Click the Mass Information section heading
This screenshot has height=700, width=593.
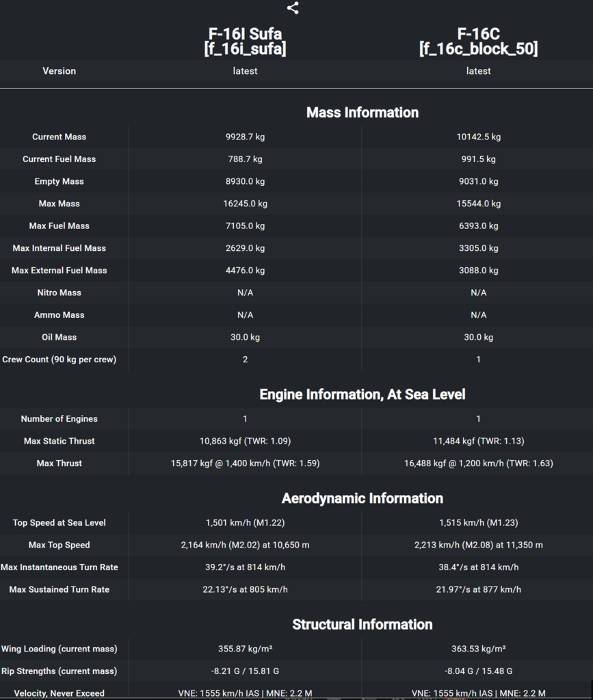[x=362, y=112]
